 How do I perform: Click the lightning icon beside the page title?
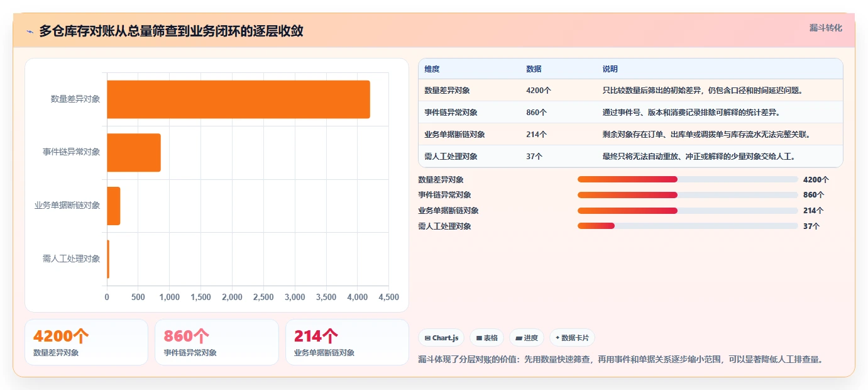pyautogui.click(x=30, y=31)
